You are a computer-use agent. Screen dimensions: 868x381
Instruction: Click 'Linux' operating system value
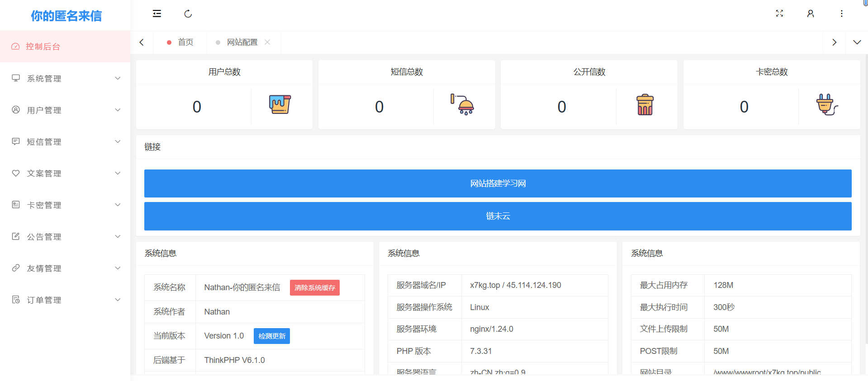tap(479, 307)
